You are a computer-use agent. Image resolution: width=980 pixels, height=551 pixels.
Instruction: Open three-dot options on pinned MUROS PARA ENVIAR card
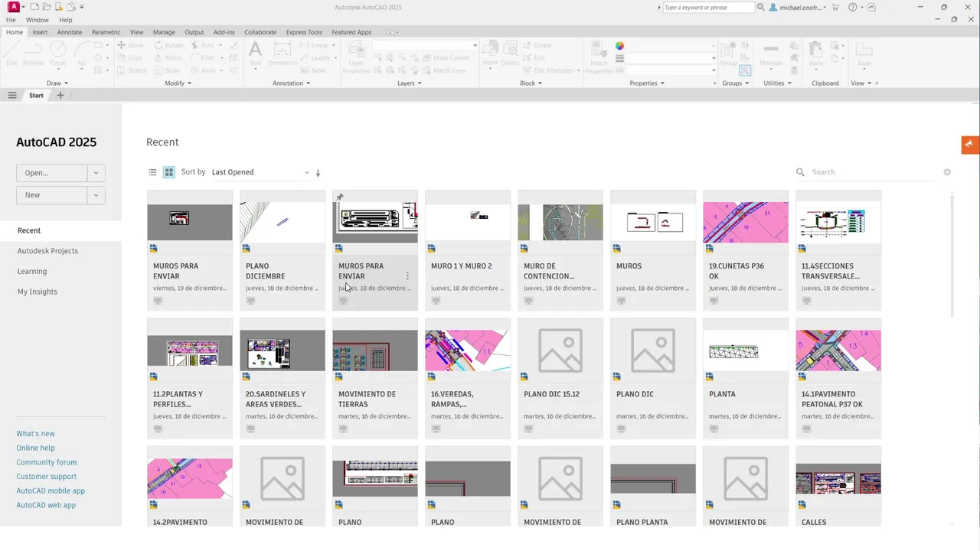click(x=407, y=275)
